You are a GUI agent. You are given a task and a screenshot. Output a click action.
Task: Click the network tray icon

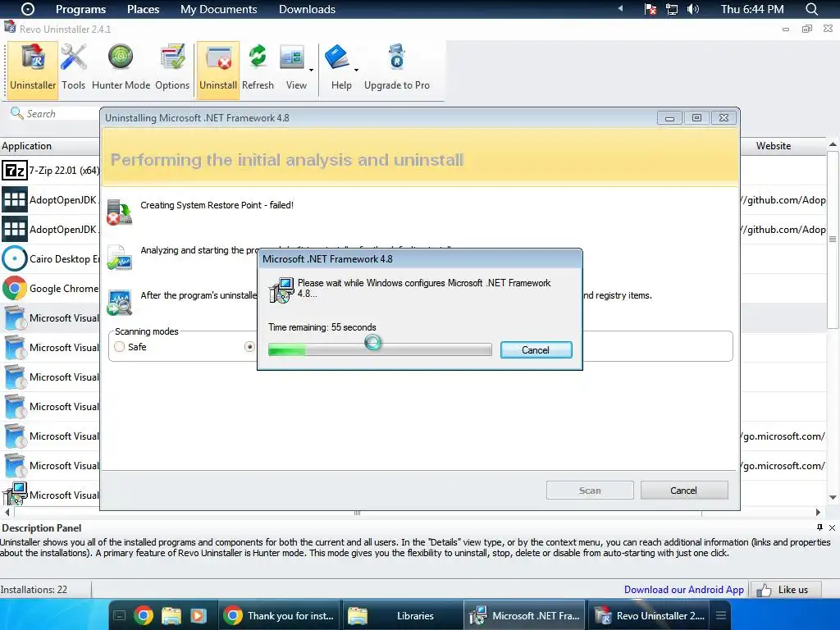pos(671,9)
